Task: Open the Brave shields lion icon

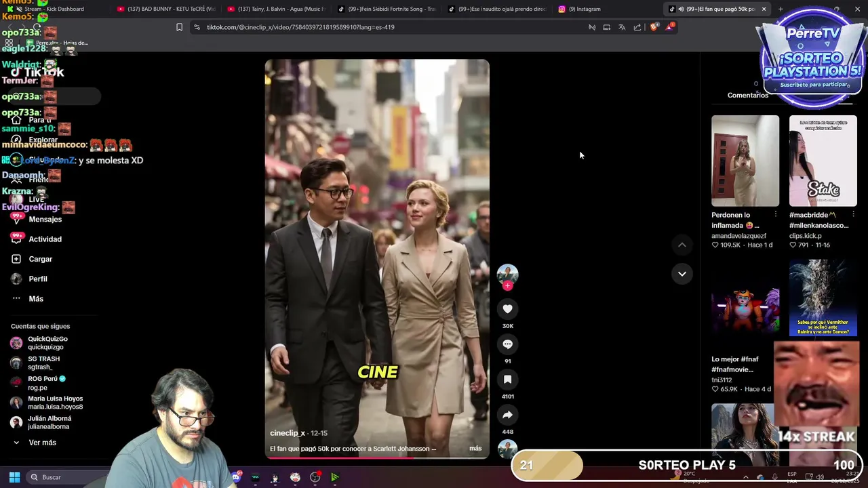Action: click(x=654, y=27)
